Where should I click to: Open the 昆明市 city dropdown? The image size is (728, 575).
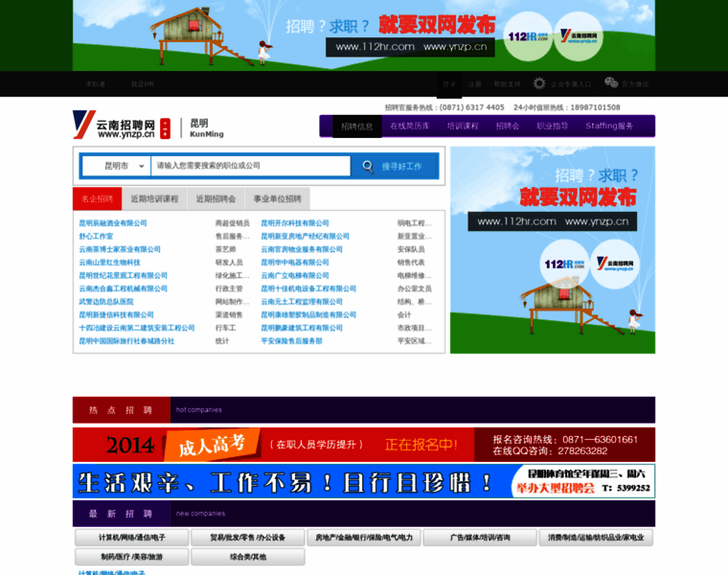click(x=117, y=166)
